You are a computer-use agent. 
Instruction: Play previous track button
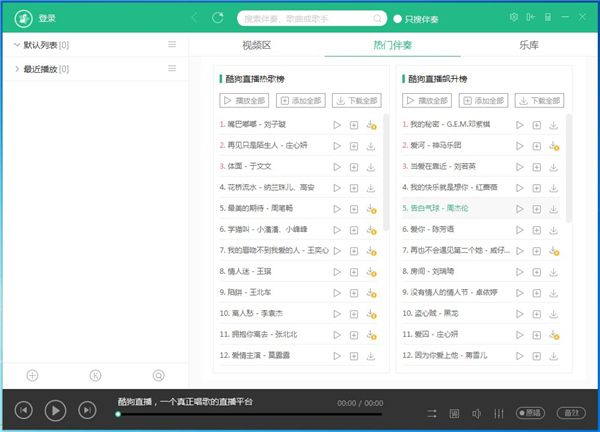coord(24,411)
